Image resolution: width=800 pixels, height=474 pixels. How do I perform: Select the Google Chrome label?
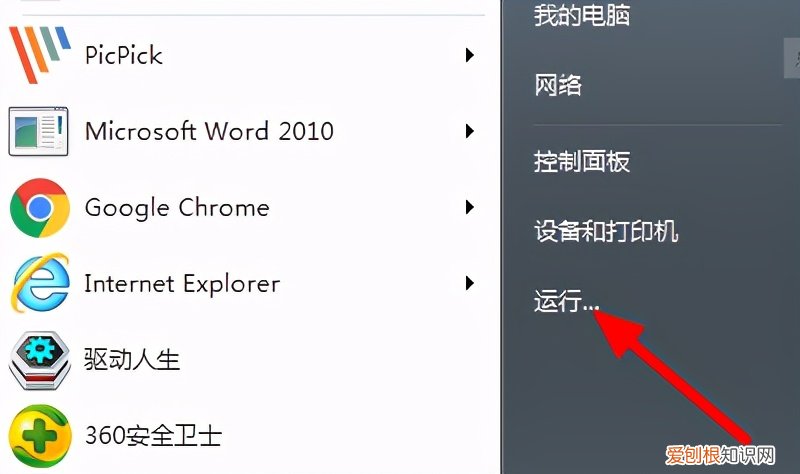click(177, 208)
